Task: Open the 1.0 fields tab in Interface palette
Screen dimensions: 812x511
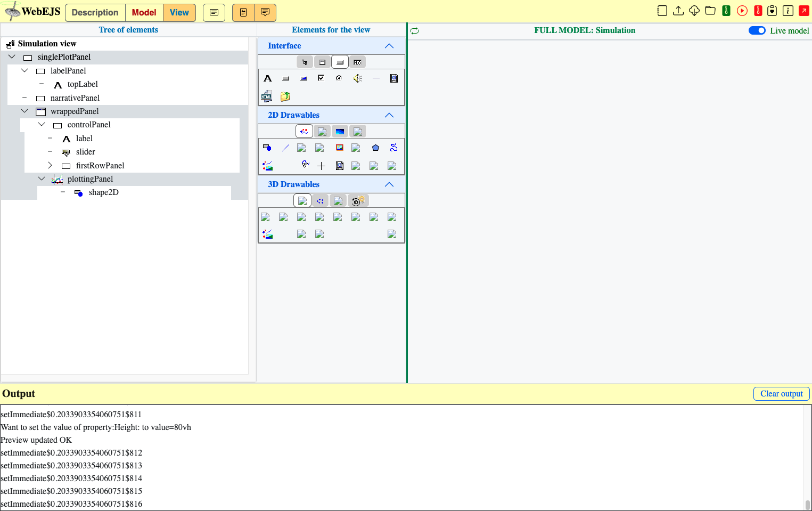Action: [357, 62]
